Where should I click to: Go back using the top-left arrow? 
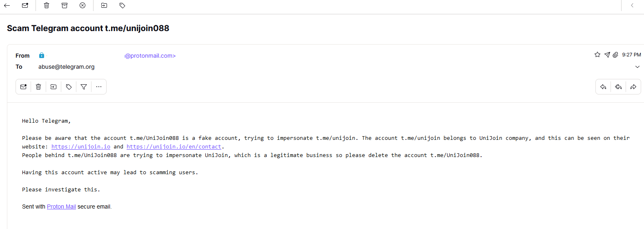(x=7, y=5)
